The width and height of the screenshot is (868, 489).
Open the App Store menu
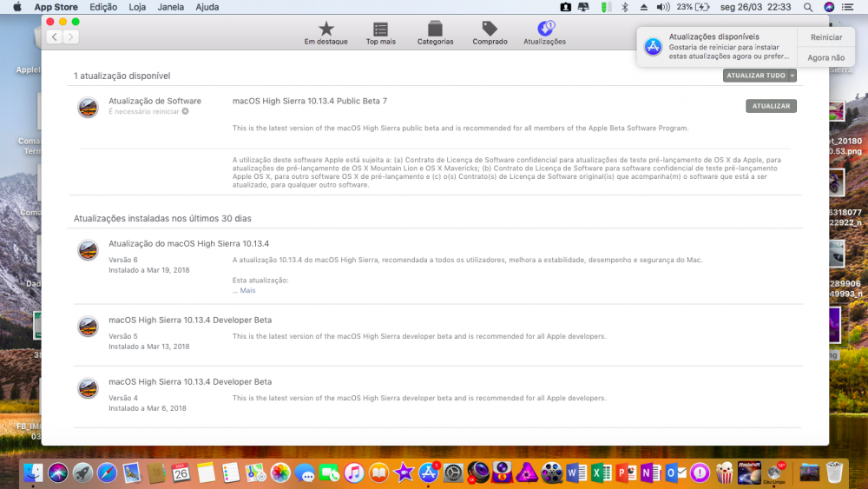[56, 7]
